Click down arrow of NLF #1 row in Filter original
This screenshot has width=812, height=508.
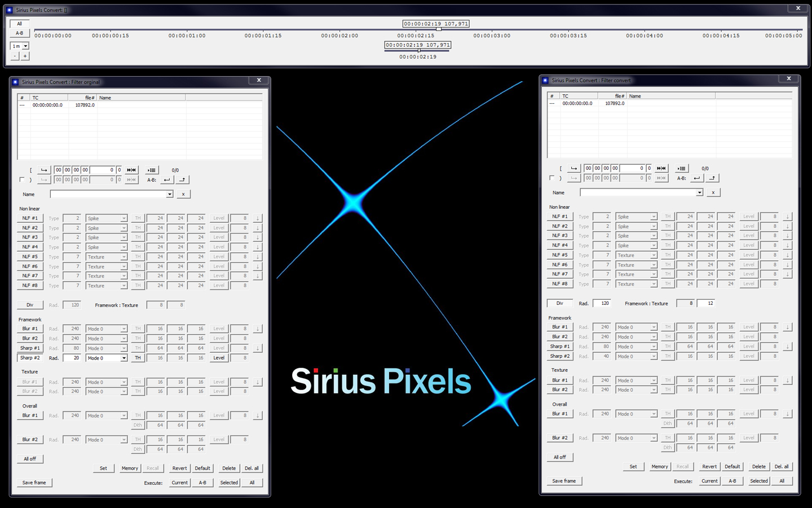tap(258, 218)
